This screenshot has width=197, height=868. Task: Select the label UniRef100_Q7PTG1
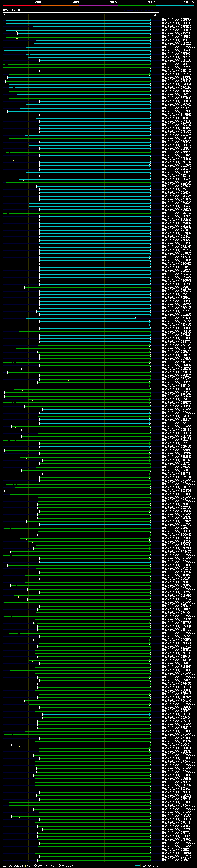177,833
